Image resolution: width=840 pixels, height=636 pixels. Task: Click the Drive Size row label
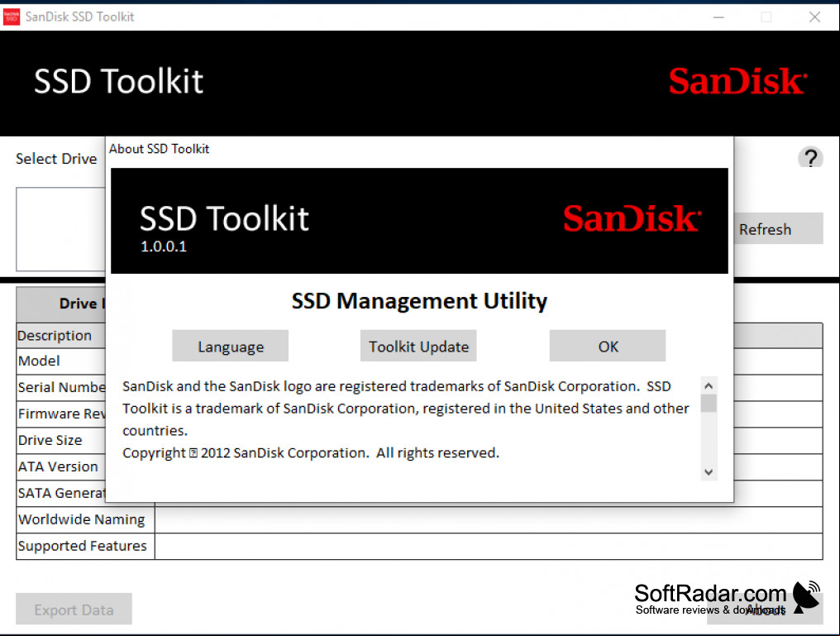tap(50, 440)
